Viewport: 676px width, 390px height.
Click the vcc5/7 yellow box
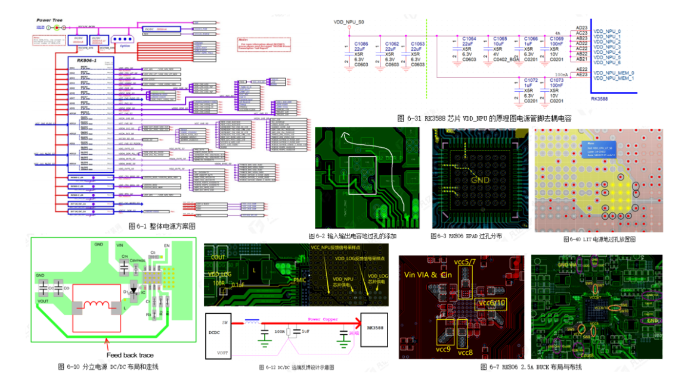point(465,282)
